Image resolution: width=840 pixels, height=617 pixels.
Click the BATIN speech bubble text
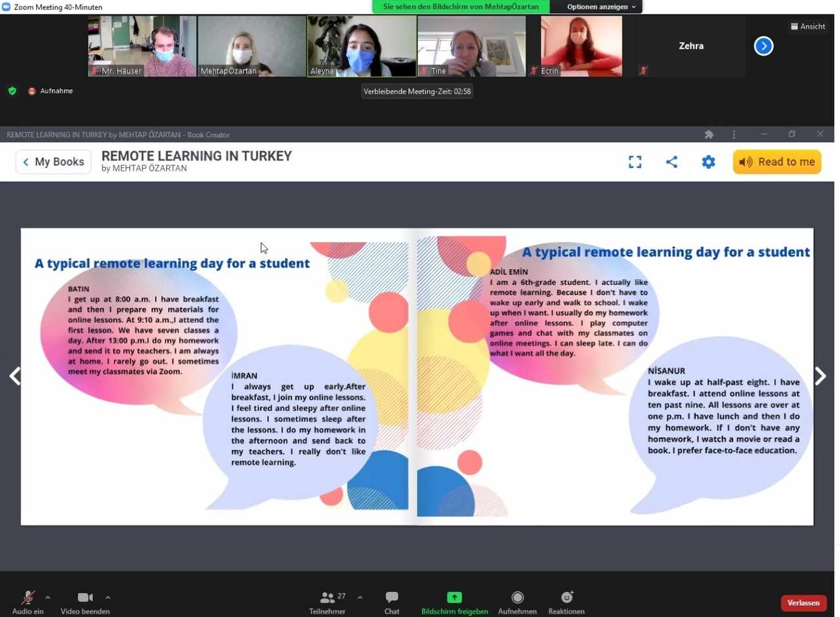coord(143,330)
